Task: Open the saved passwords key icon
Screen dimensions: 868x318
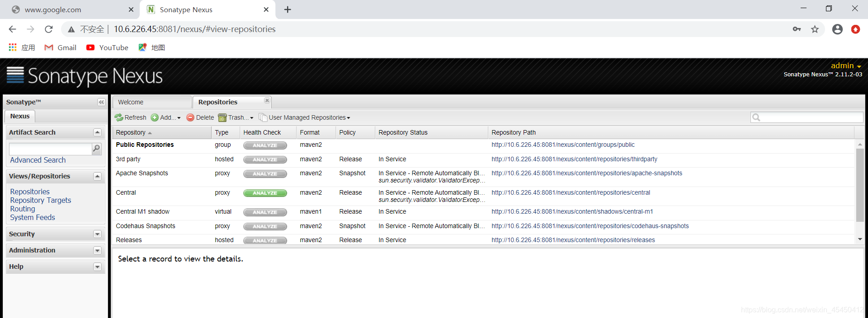Action: coord(797,29)
